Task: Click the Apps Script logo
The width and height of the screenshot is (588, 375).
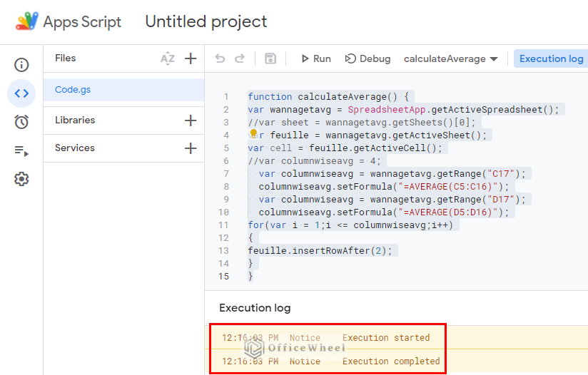Action: click(x=27, y=21)
